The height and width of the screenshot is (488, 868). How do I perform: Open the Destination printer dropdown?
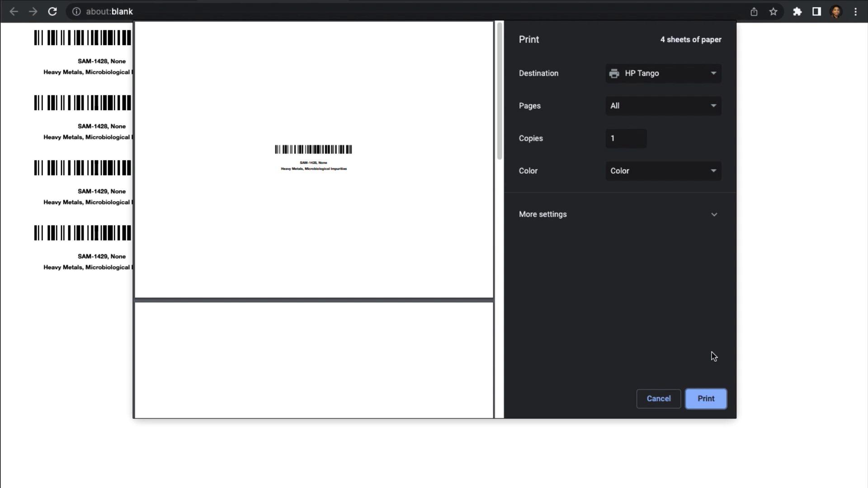coord(664,73)
